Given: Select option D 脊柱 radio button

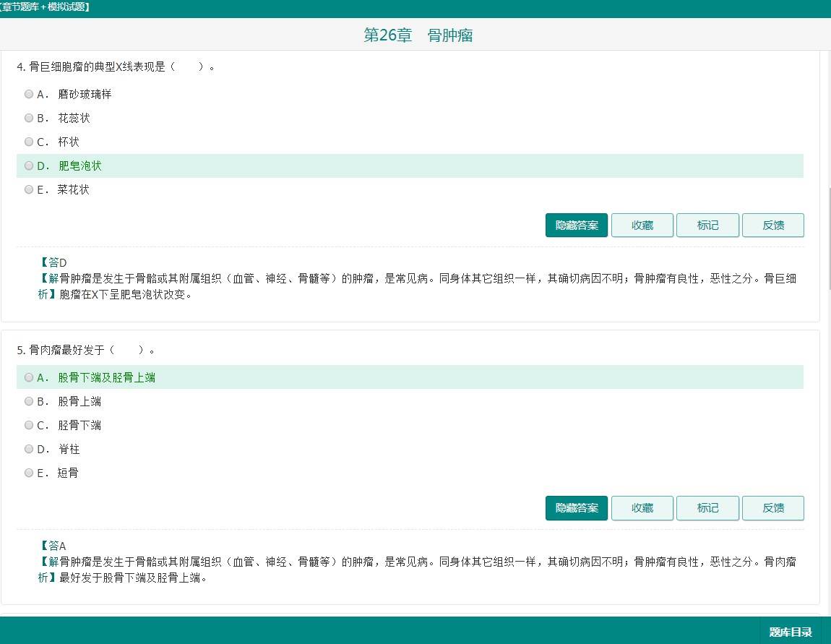Looking at the screenshot, I should click(x=29, y=449).
